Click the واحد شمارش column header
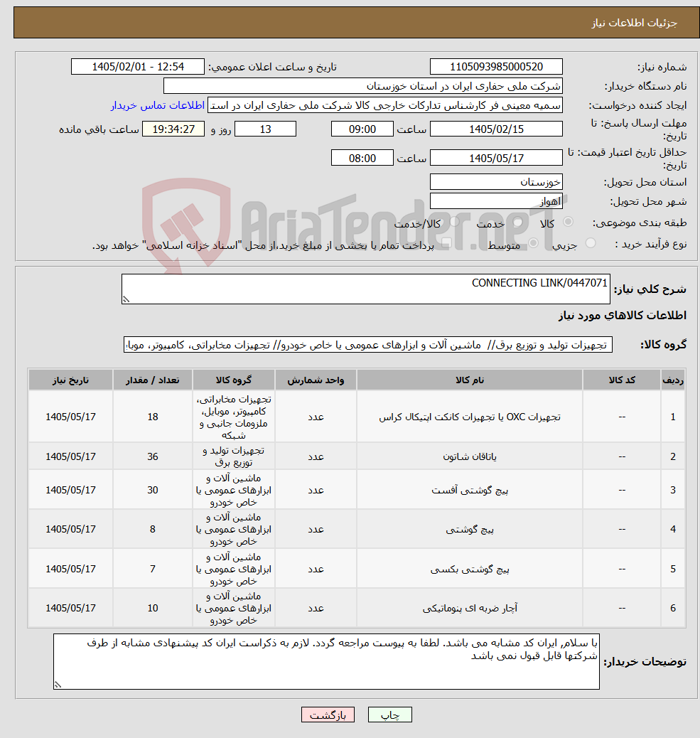The width and height of the screenshot is (700, 738). pos(316,380)
